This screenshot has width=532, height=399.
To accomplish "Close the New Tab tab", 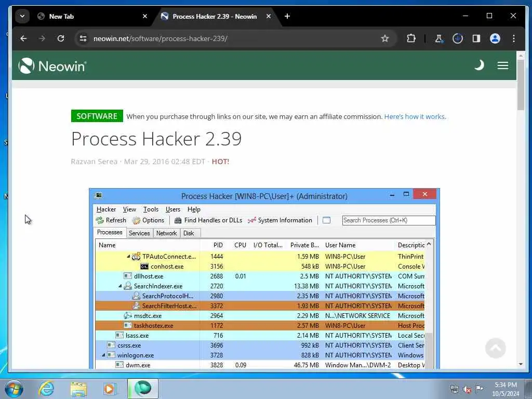I will (145, 16).
